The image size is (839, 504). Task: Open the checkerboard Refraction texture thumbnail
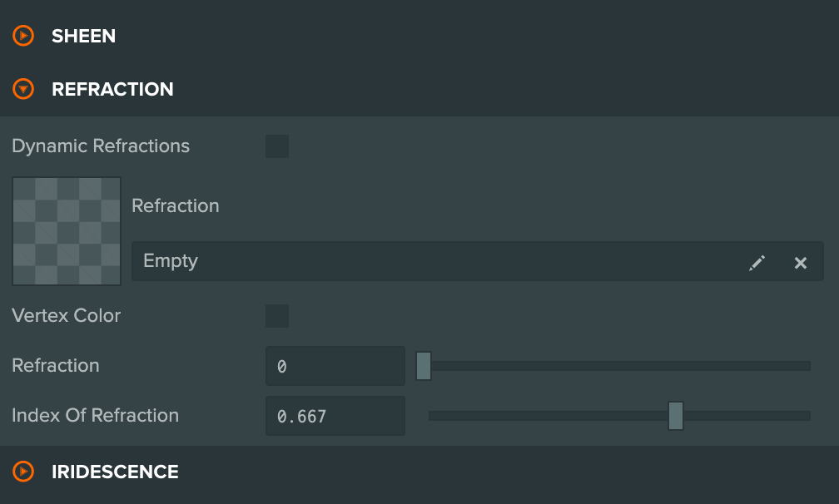tap(66, 230)
